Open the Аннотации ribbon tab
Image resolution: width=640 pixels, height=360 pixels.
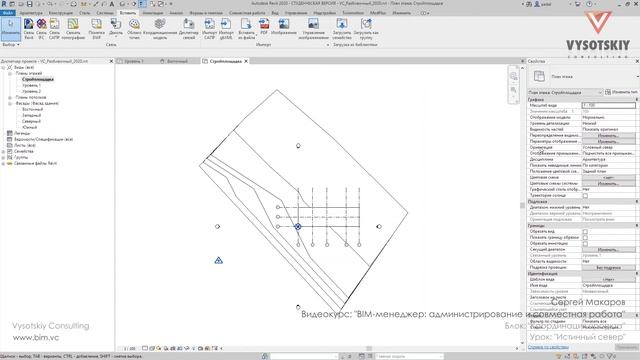[153, 13]
